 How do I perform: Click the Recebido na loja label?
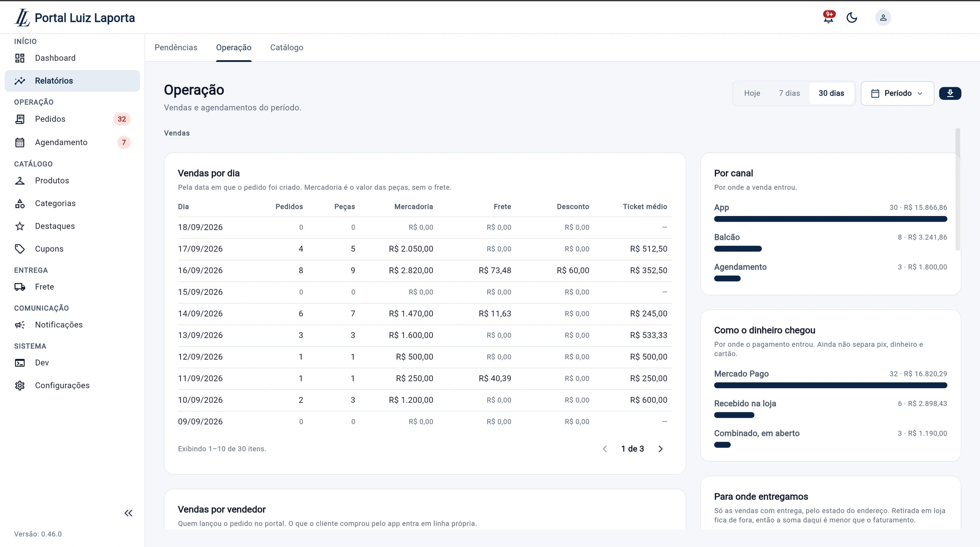click(745, 403)
